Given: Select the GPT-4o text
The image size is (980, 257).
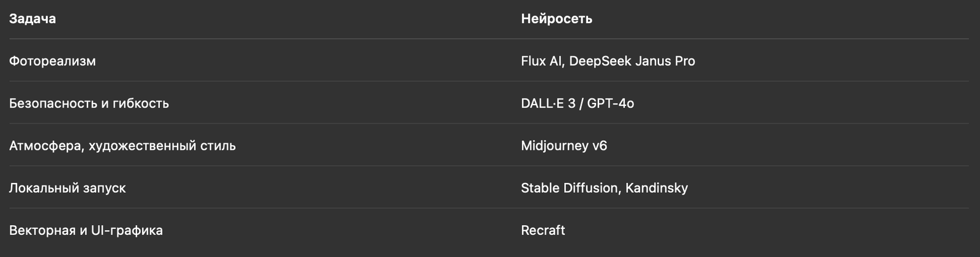Looking at the screenshot, I should (611, 103).
